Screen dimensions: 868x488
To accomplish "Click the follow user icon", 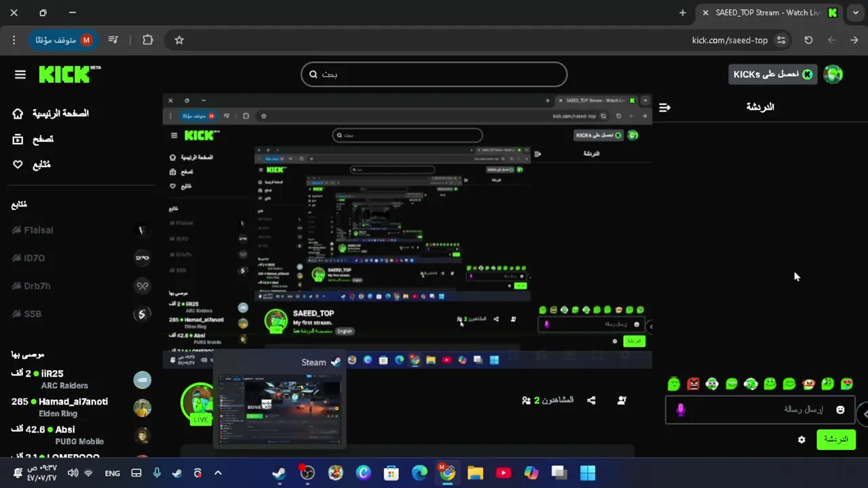I will (622, 401).
